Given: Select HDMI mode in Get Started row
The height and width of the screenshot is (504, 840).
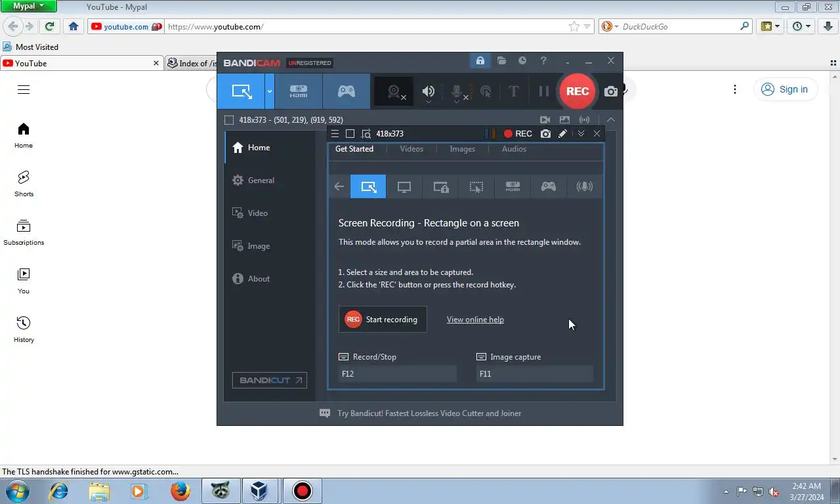Looking at the screenshot, I should (513, 187).
